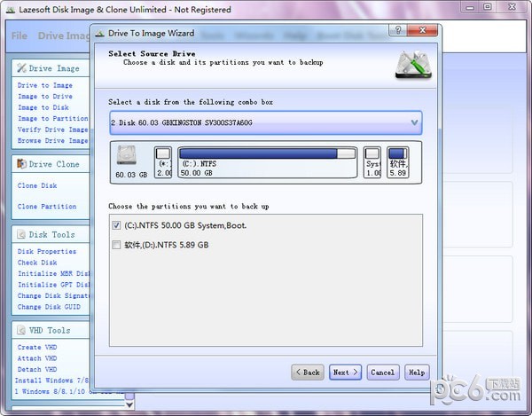The image size is (532, 416).
Task: Click the Drive Image panel icon
Action: pos(21,68)
